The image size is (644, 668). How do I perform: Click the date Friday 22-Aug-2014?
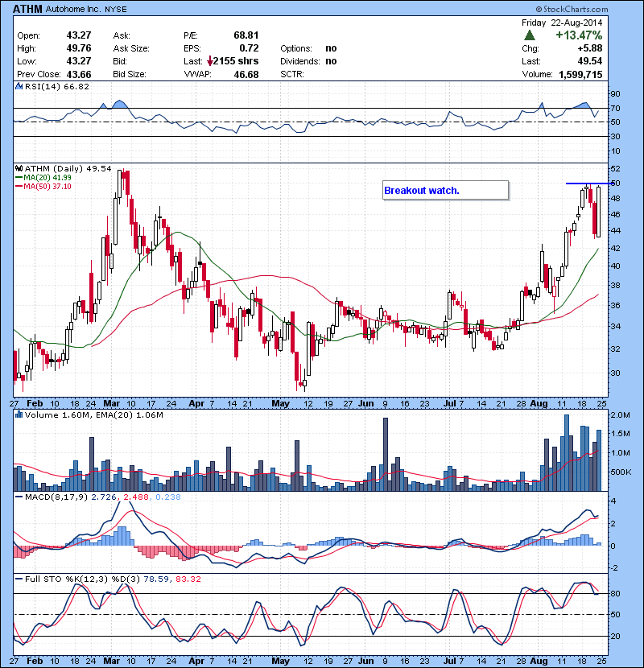tap(562, 23)
